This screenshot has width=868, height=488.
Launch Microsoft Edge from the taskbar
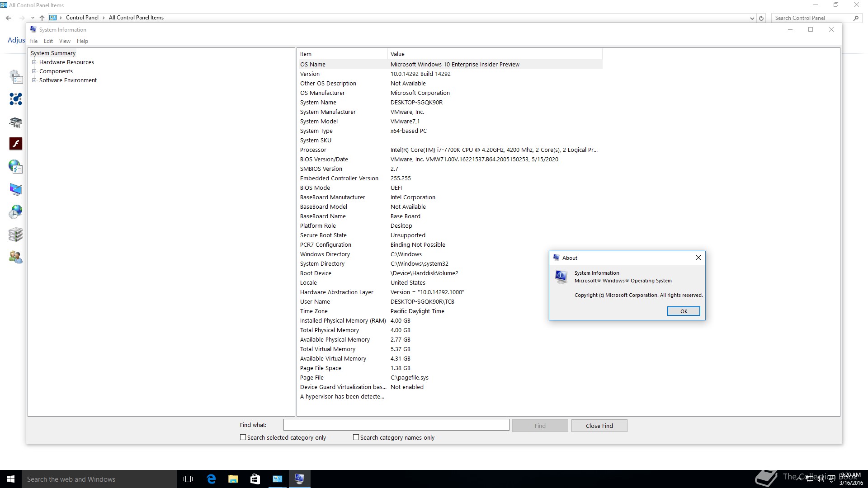click(211, 479)
